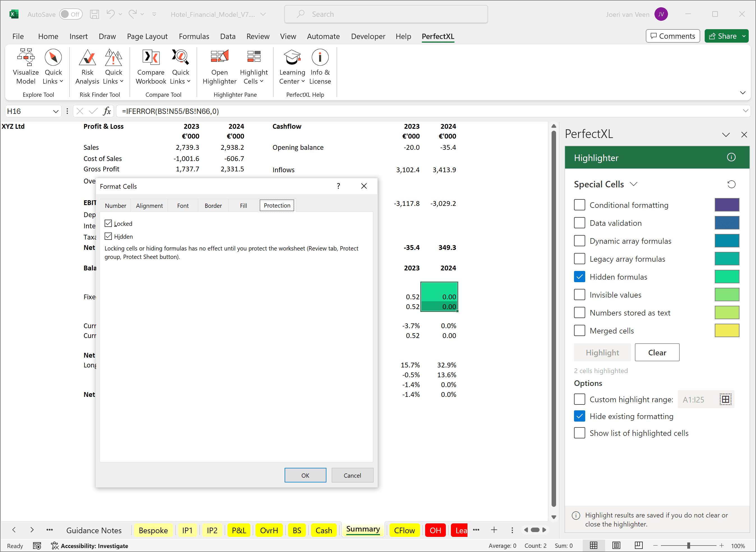
Task: Click the Hidden formulas color swatch
Action: pos(727,277)
